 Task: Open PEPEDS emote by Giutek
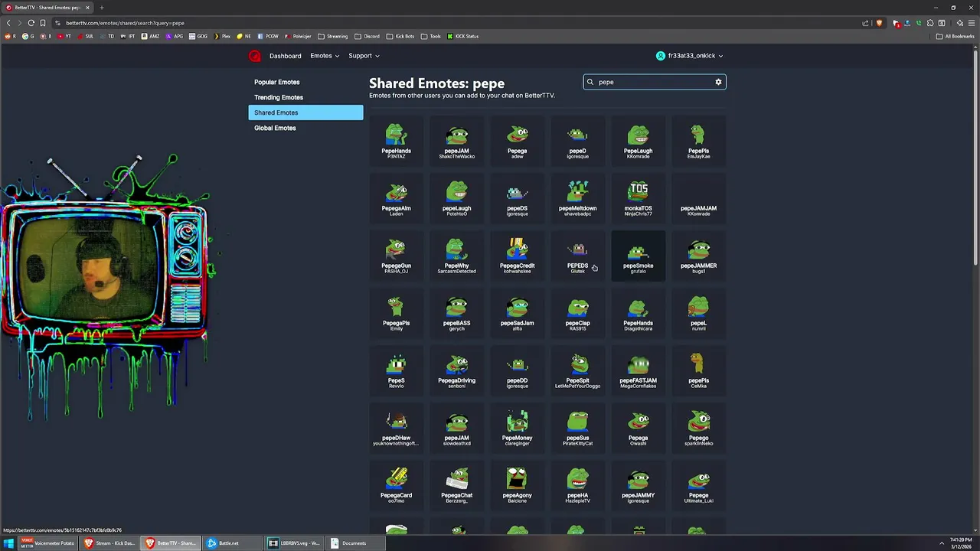point(577,255)
